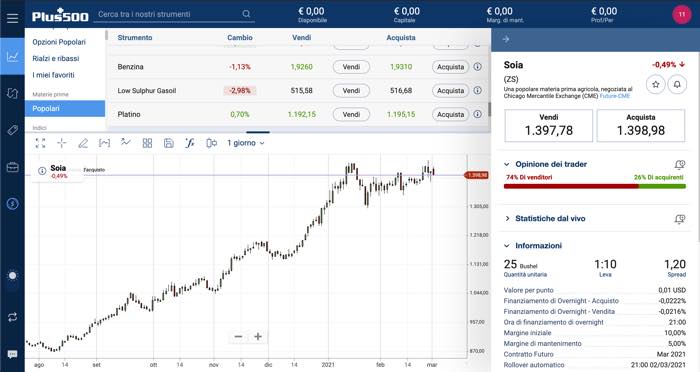Open the live chat icon
The width and height of the screenshot is (700, 372).
coord(12,354)
